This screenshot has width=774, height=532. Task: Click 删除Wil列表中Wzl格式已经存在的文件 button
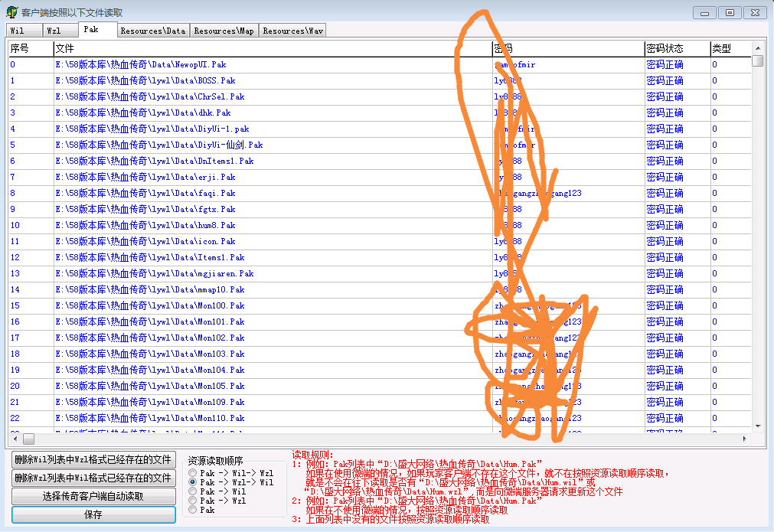click(x=93, y=459)
